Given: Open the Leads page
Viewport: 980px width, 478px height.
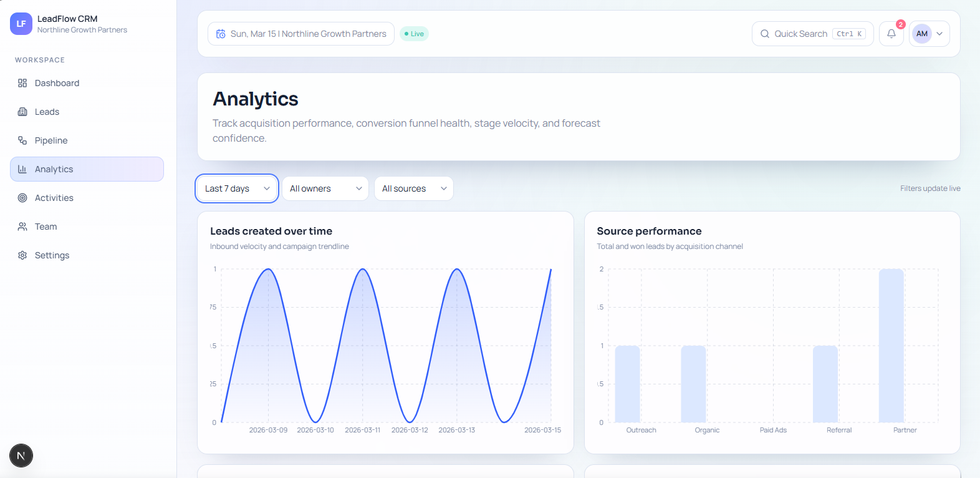Looking at the screenshot, I should point(87,112).
